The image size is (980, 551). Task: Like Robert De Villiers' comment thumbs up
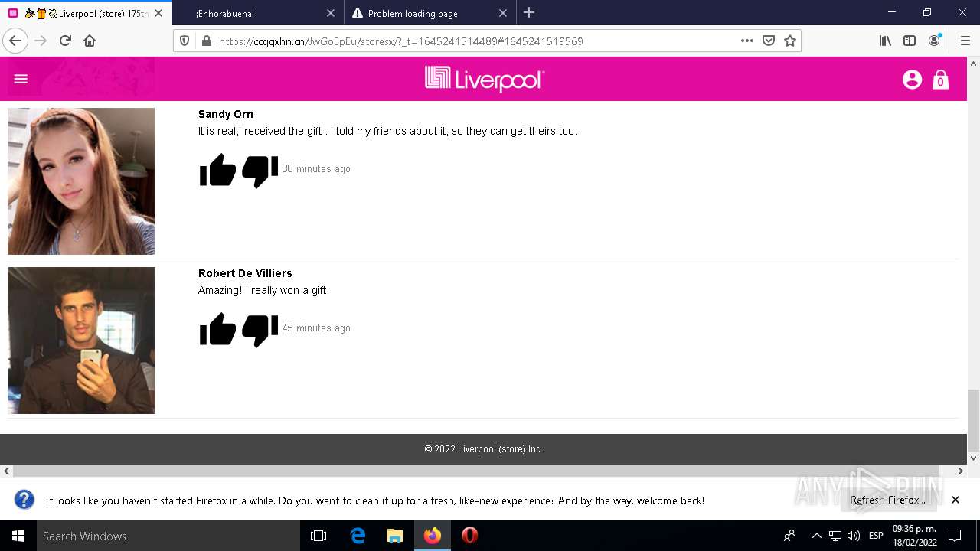point(217,330)
